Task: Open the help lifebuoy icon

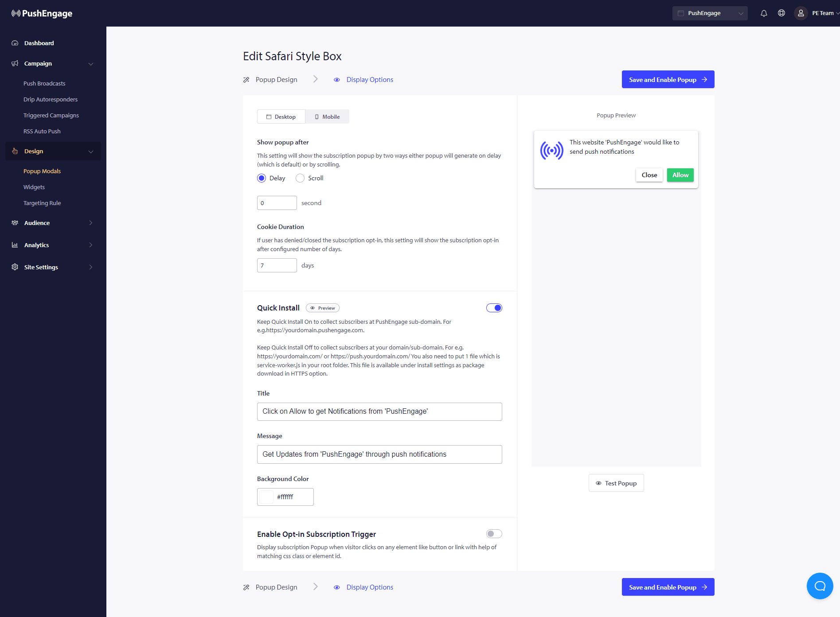Action: click(781, 13)
